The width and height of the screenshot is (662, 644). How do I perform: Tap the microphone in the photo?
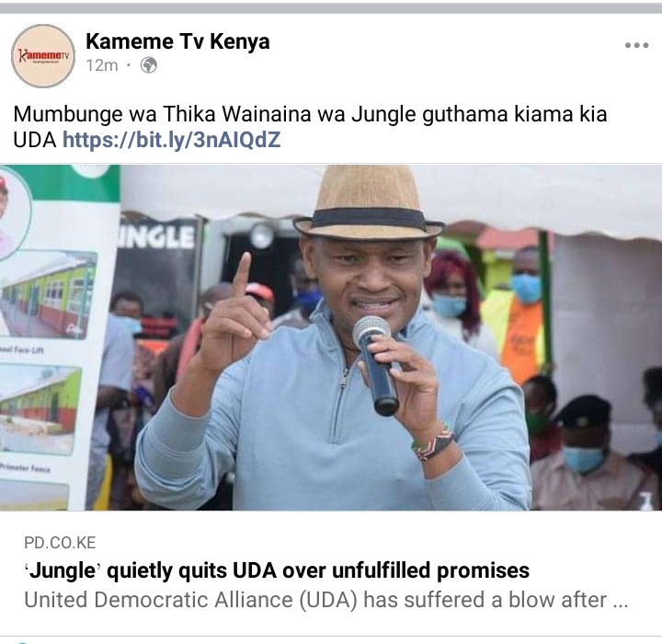click(x=376, y=364)
